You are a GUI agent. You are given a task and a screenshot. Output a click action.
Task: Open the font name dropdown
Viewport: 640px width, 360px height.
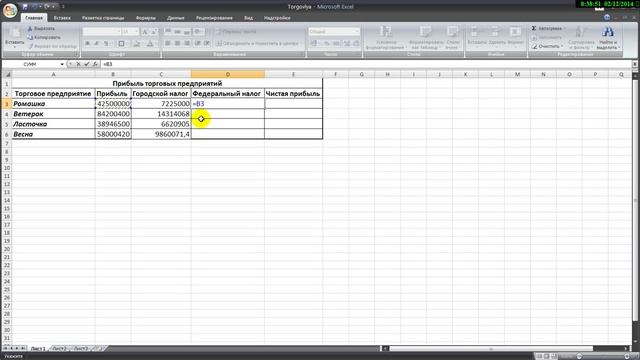coord(119,31)
